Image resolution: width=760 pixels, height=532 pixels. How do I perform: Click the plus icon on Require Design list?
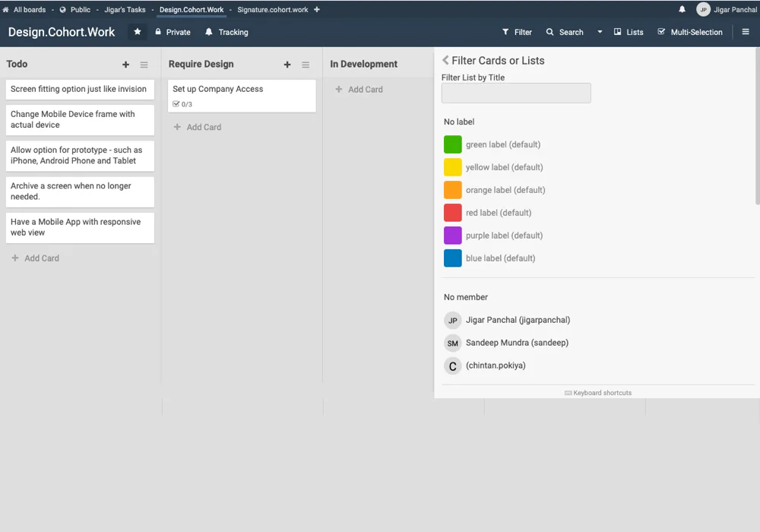[287, 65]
